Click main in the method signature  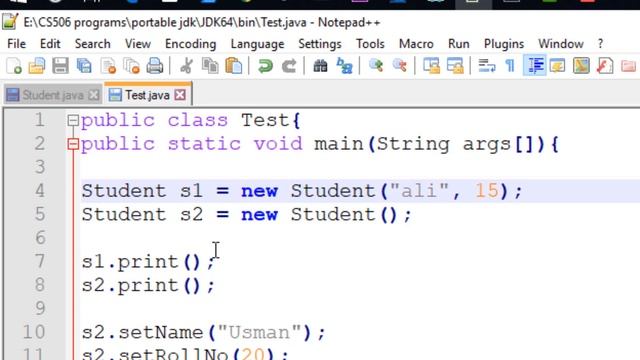point(339,144)
